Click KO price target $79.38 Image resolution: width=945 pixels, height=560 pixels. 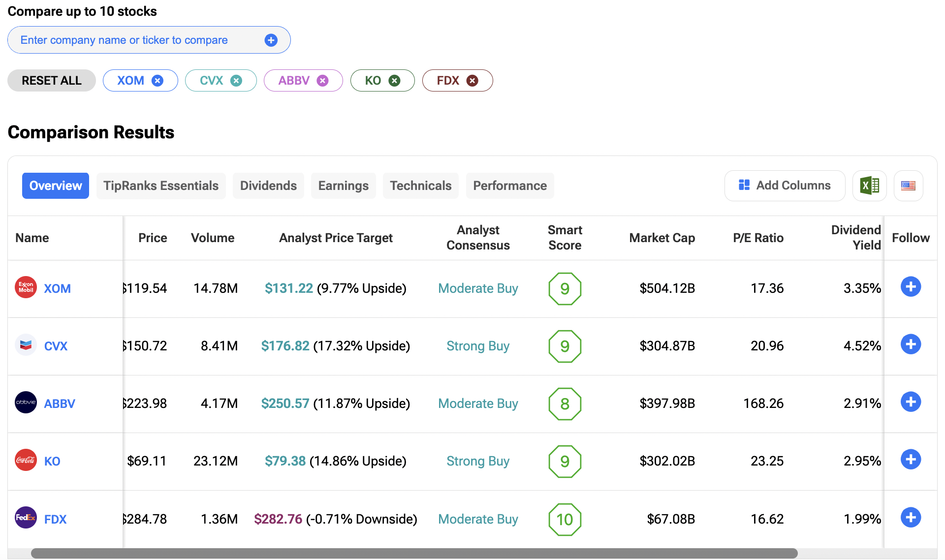point(285,461)
